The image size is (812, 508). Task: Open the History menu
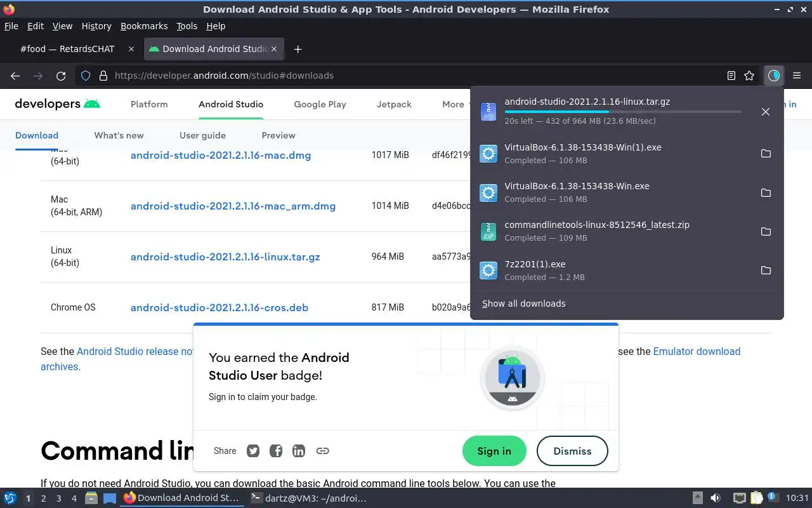pyautogui.click(x=96, y=26)
